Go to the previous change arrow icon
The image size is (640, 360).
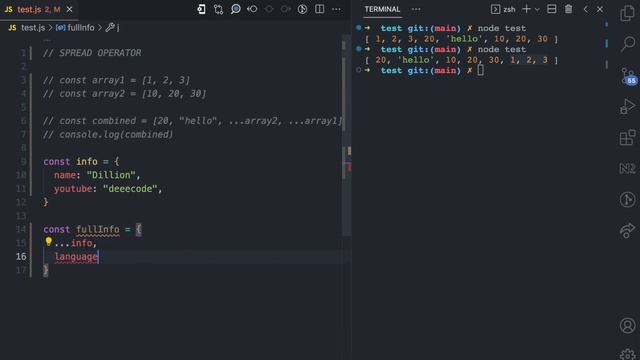[252, 9]
